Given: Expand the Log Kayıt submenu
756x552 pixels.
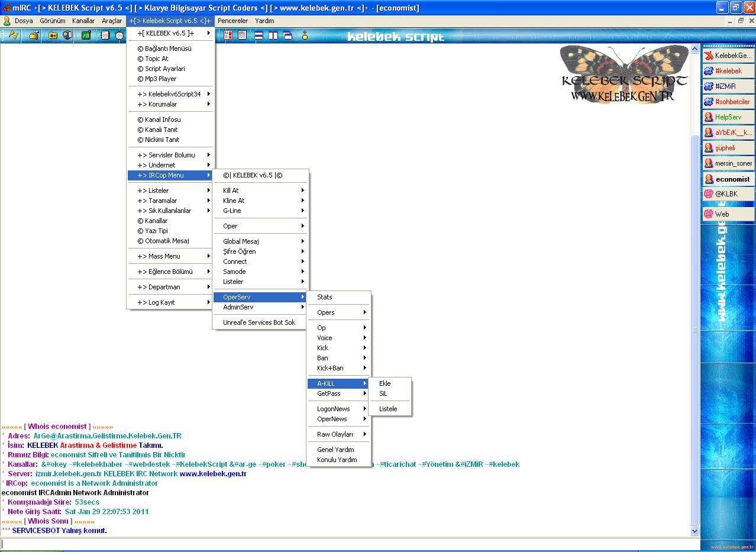Looking at the screenshot, I should click(171, 302).
